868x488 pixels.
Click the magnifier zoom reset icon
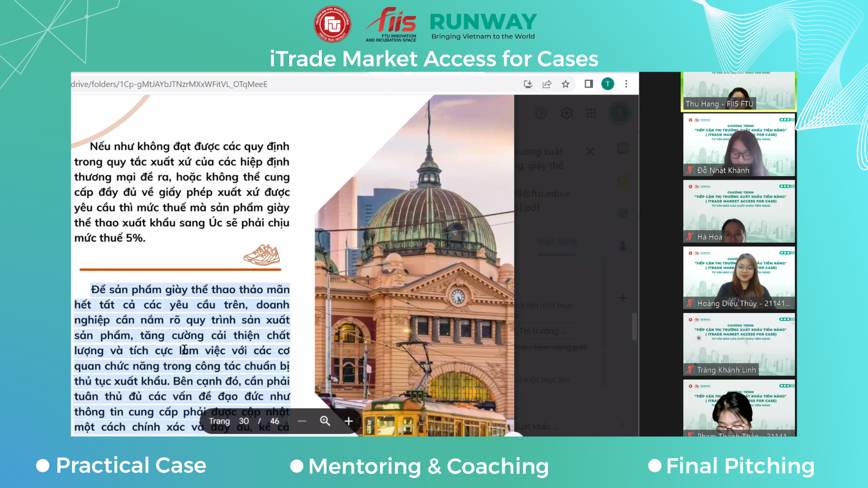[325, 421]
